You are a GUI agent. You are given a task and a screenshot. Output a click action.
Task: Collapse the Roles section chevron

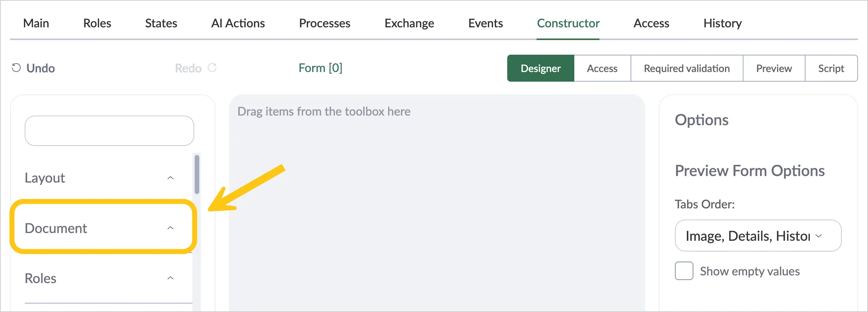tap(170, 278)
